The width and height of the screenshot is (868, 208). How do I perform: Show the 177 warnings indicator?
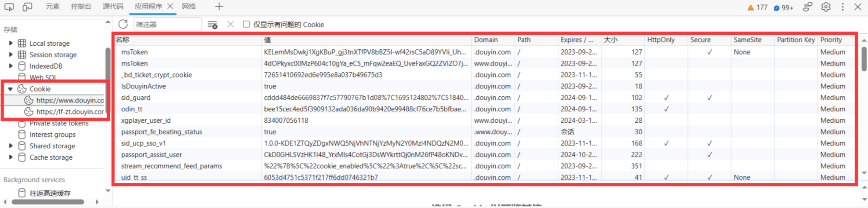pos(757,7)
